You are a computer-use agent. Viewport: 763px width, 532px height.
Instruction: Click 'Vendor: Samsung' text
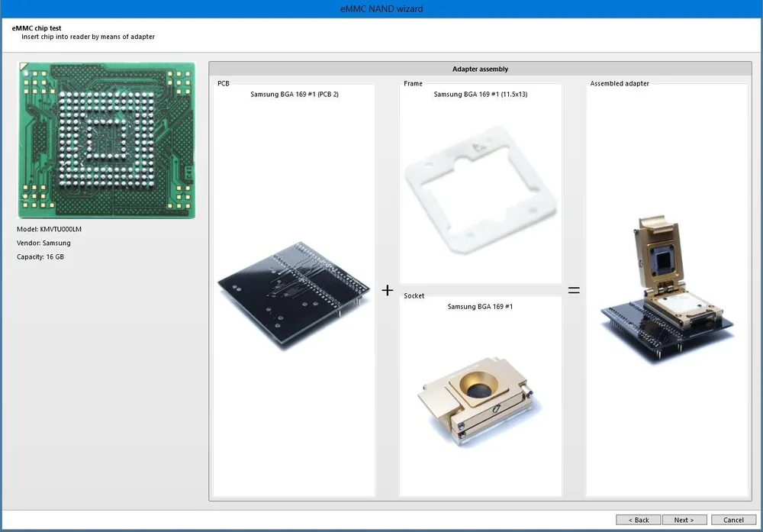43,243
